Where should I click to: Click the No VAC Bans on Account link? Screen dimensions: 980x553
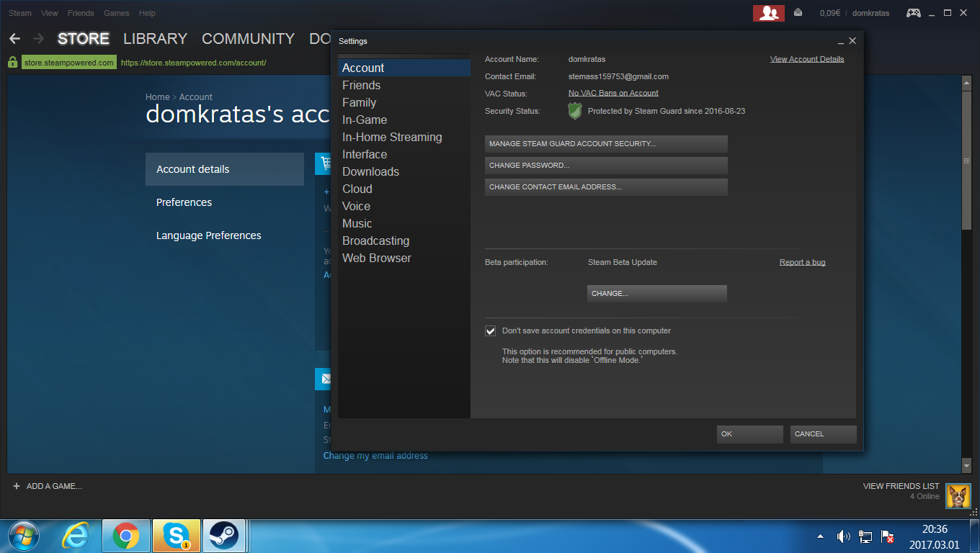[x=613, y=93]
